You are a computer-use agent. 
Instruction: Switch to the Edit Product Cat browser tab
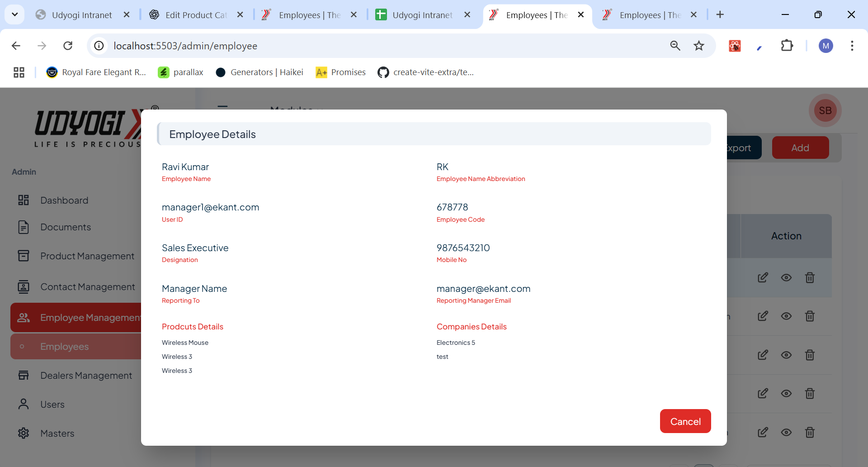(196, 15)
